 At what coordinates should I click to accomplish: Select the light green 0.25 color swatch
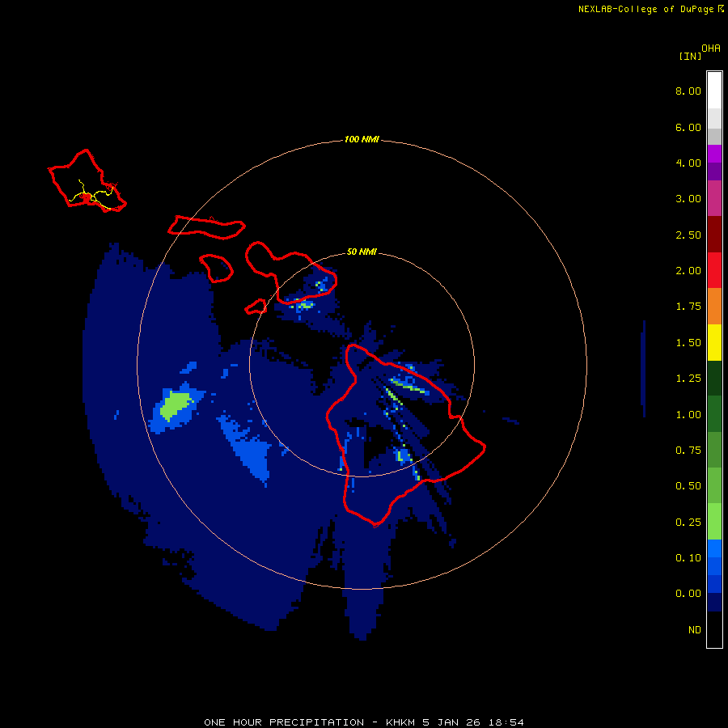(714, 522)
